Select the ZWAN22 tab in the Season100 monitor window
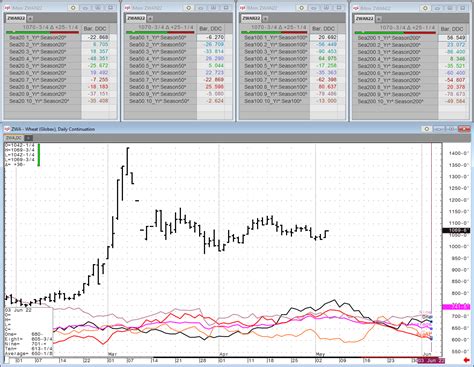The height and width of the screenshot is (367, 474). [x=251, y=18]
